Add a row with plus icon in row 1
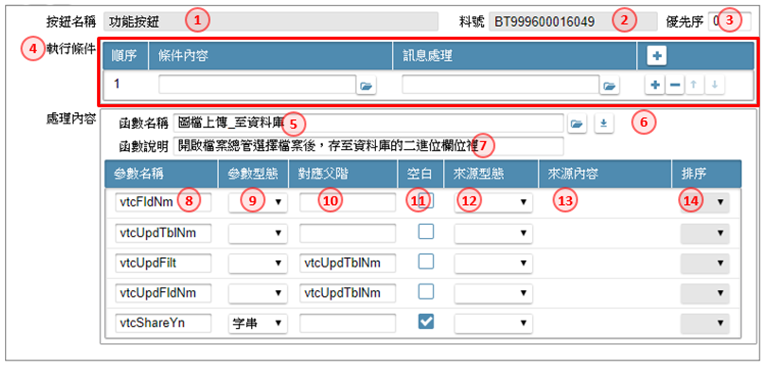The width and height of the screenshot is (765, 367). [655, 85]
